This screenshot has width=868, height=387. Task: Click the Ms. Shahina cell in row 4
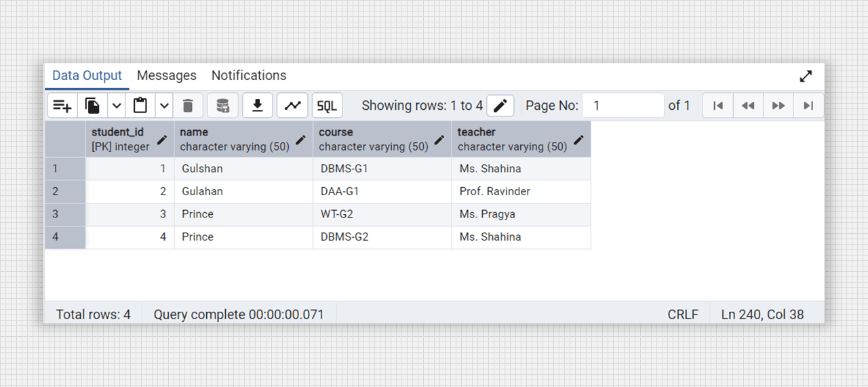click(521, 237)
